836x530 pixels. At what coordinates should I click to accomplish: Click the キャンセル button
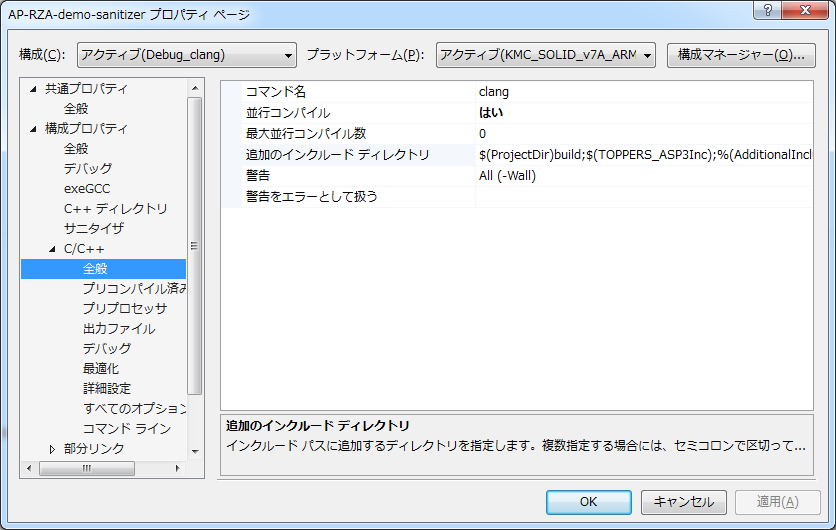click(684, 502)
